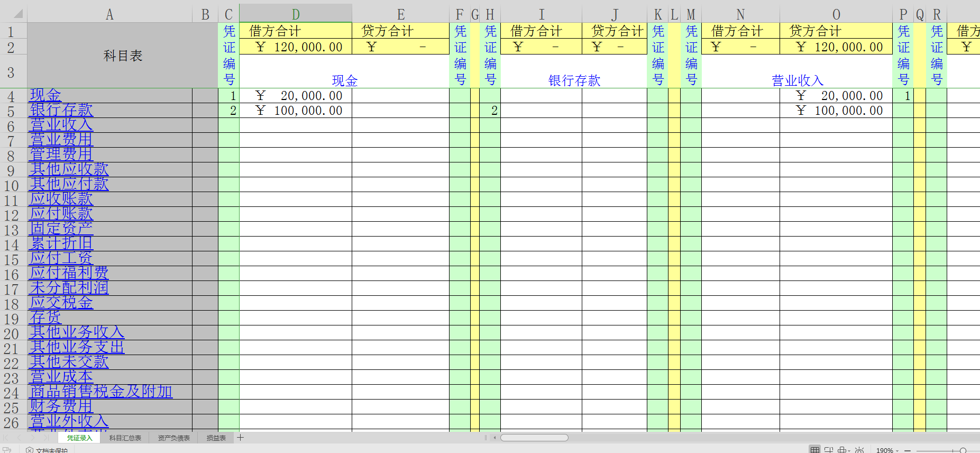Open the 应交税金 account link

61,303
